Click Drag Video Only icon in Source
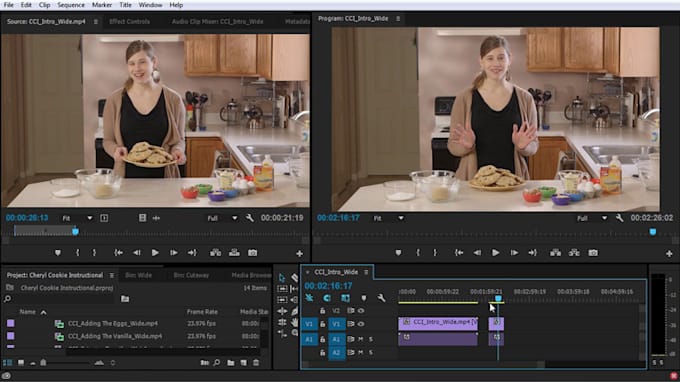Screen dimensions: 680x382 [142, 218]
